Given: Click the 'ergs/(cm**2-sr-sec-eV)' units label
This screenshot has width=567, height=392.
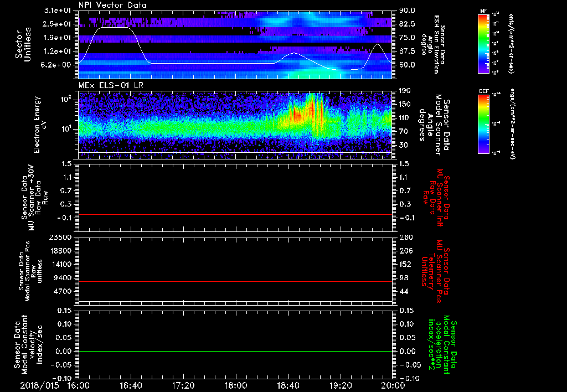Looking at the screenshot, I should tap(513, 123).
